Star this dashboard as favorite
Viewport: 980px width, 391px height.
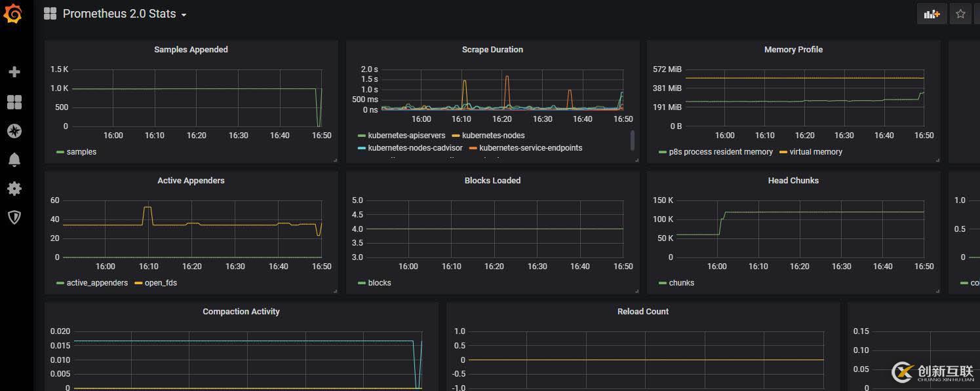tap(960, 14)
